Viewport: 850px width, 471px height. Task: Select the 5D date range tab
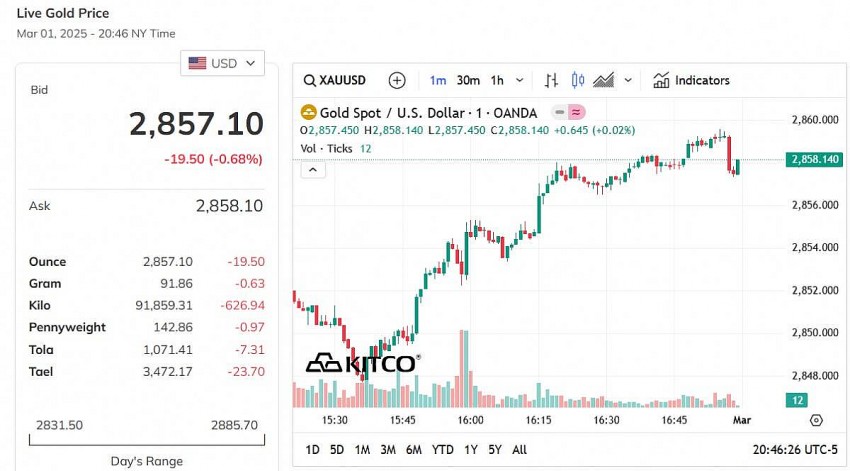point(337,450)
